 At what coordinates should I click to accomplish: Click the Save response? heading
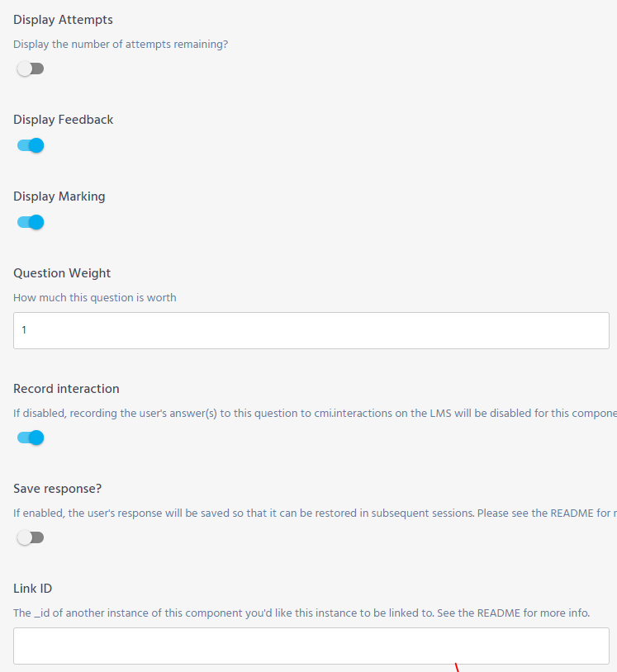[58, 489]
